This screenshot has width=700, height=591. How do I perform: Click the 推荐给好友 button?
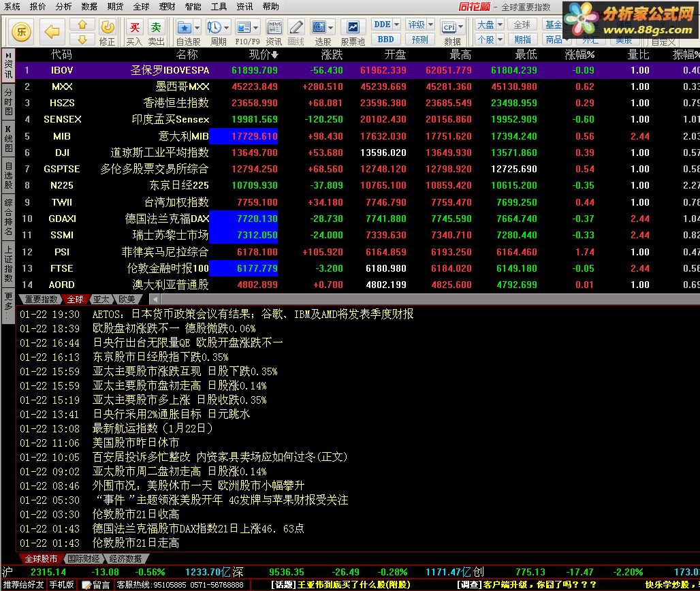pos(23,585)
